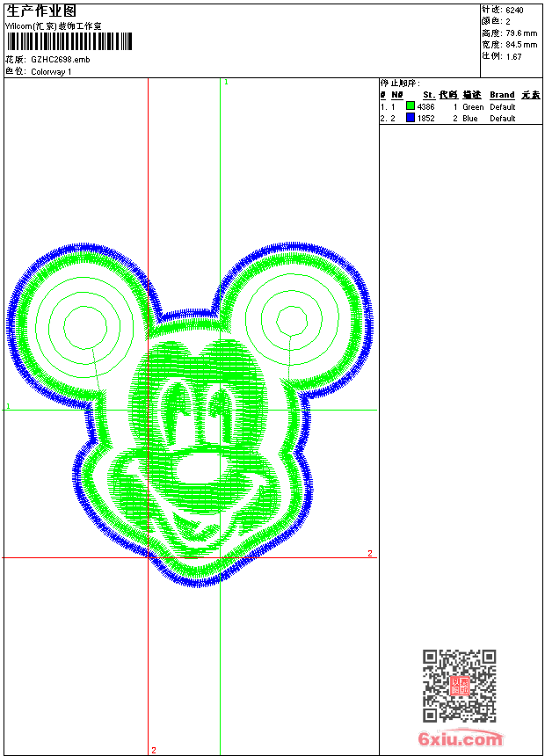The width and height of the screenshot is (545, 756).
Task: Click the Colorway 1 label
Action: (x=51, y=71)
